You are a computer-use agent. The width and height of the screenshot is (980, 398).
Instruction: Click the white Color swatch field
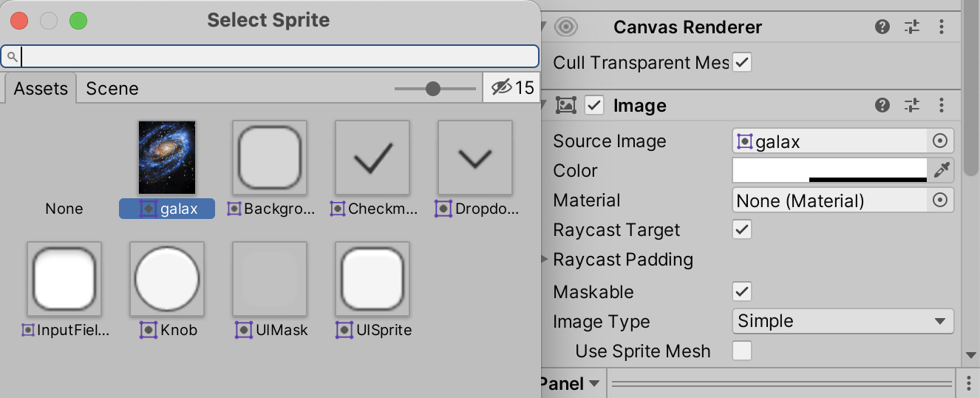[x=829, y=169]
